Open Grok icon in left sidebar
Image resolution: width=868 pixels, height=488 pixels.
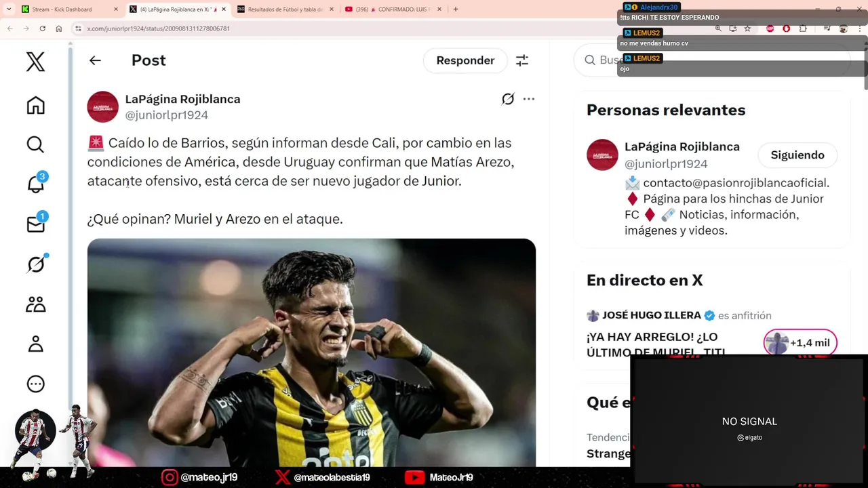35,264
